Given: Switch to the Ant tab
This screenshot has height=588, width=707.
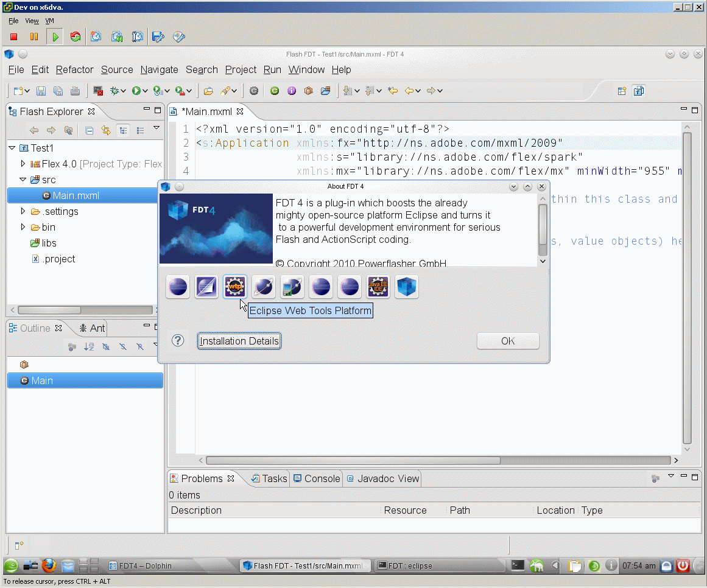Looking at the screenshot, I should coord(93,328).
